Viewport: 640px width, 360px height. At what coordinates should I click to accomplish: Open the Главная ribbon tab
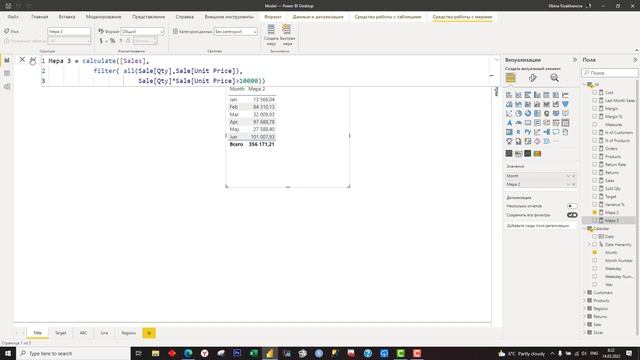tap(40, 17)
